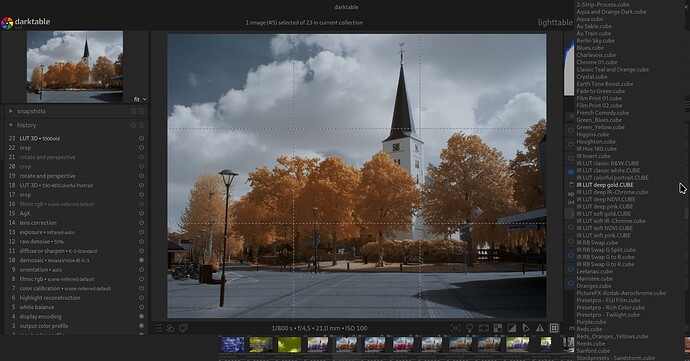Image resolution: width=690 pixels, height=361 pixels.
Task: Toggle focus peaking icon
Action: (455, 328)
